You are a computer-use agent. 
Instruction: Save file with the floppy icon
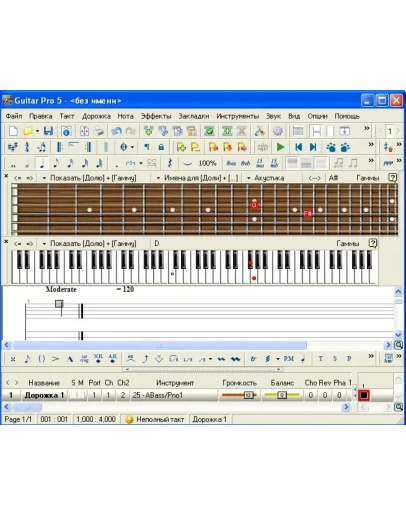point(49,131)
